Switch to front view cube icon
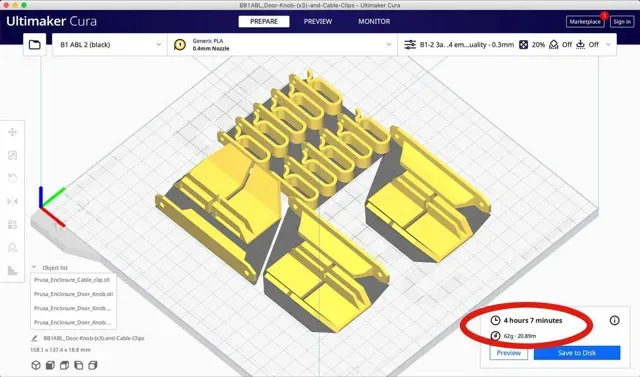The width and height of the screenshot is (640, 377). (50, 365)
